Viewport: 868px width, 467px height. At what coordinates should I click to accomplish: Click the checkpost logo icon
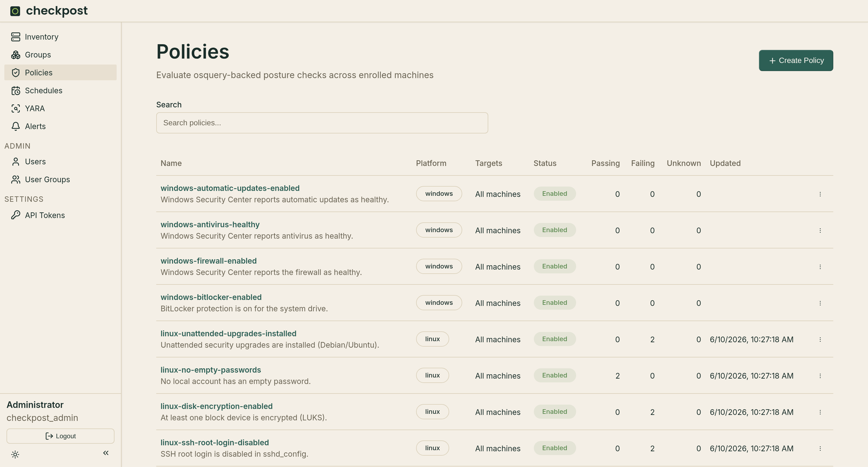[x=15, y=11]
